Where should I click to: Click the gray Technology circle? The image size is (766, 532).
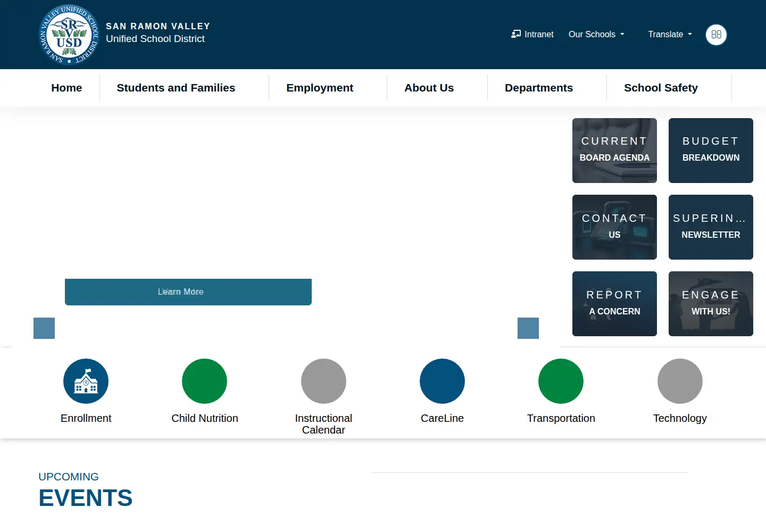click(x=680, y=381)
